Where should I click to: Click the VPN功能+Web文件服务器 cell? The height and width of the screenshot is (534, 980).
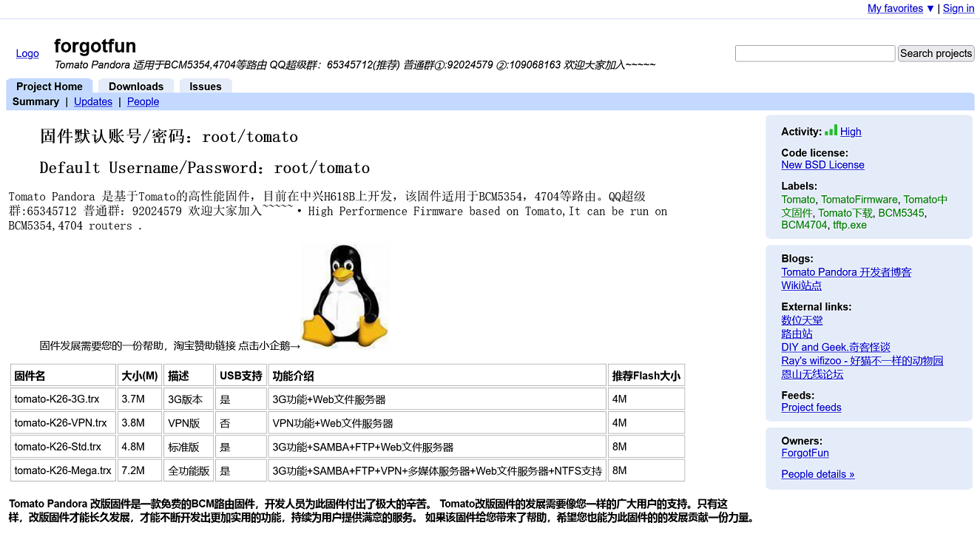(x=437, y=423)
